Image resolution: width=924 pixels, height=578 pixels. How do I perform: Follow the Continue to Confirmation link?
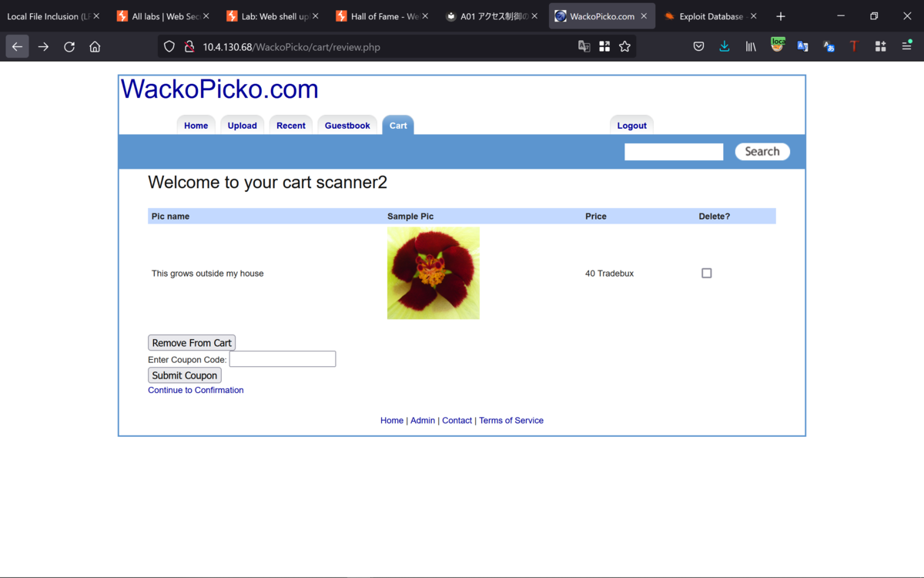tap(196, 390)
